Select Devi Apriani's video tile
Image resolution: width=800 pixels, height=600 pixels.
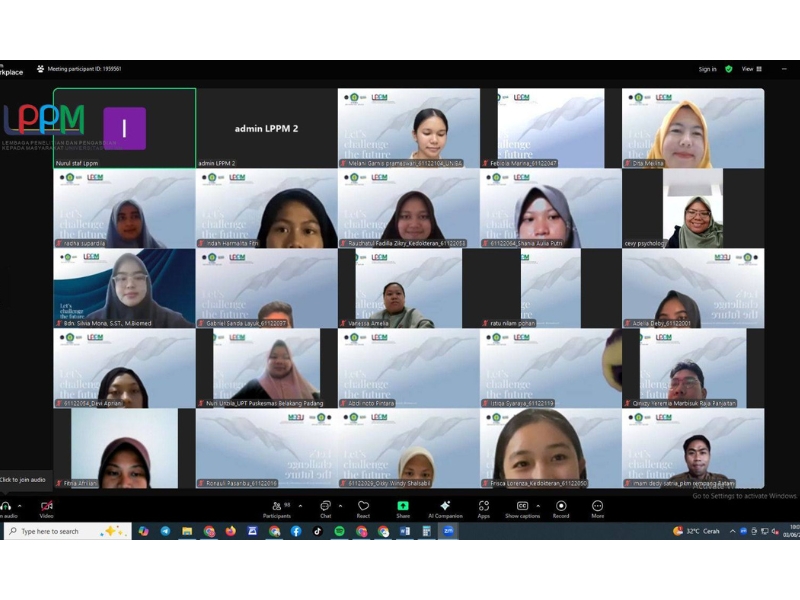[x=124, y=368]
